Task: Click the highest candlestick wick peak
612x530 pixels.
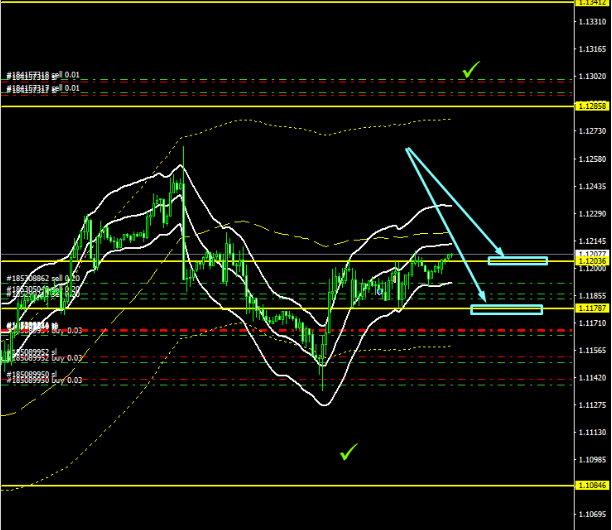Action: pos(183,148)
